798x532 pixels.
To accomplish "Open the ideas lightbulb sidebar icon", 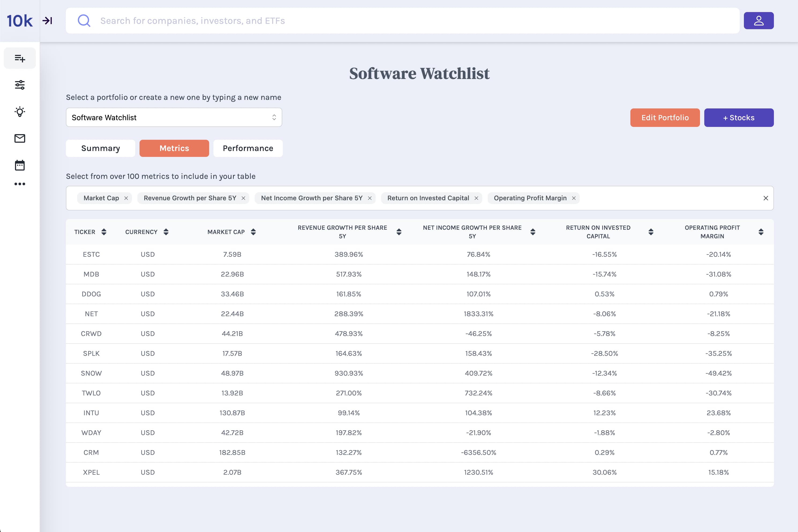I will coord(20,112).
